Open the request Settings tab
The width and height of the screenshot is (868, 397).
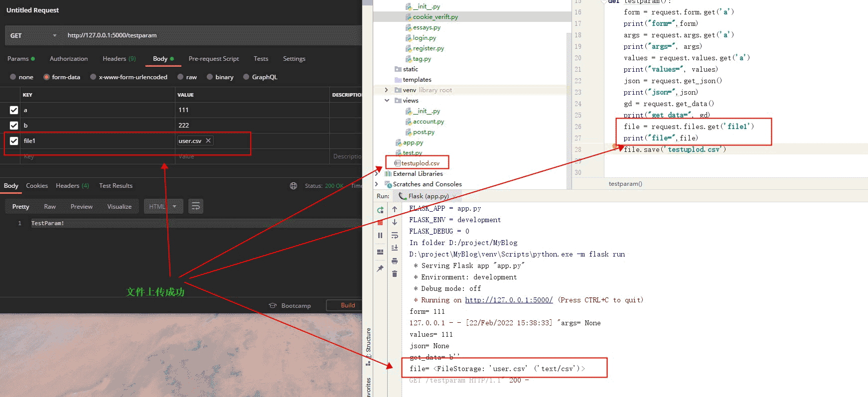(x=294, y=59)
